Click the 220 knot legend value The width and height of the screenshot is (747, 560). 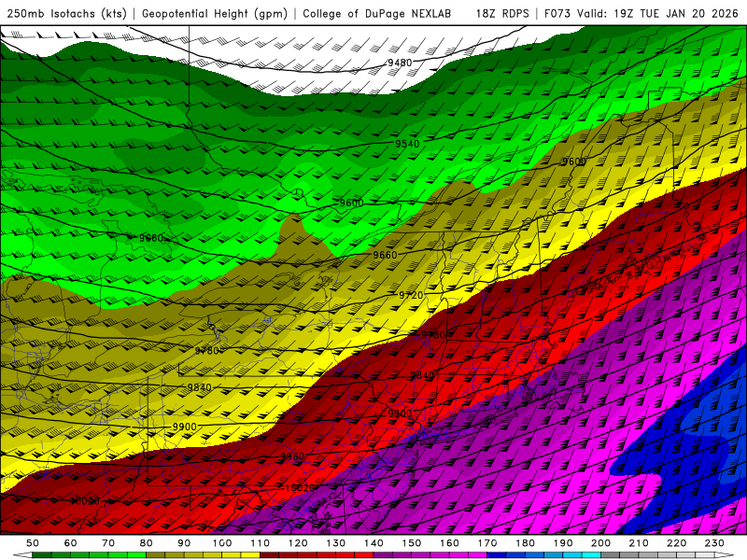click(676, 543)
